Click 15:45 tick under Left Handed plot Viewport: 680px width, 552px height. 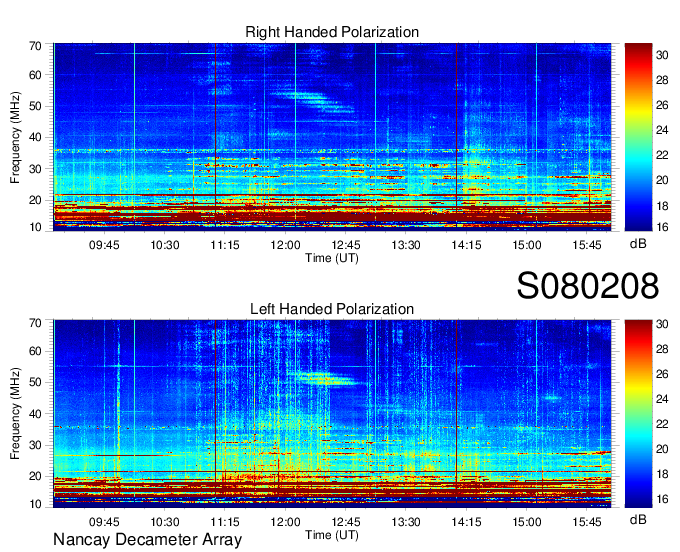pos(587,522)
